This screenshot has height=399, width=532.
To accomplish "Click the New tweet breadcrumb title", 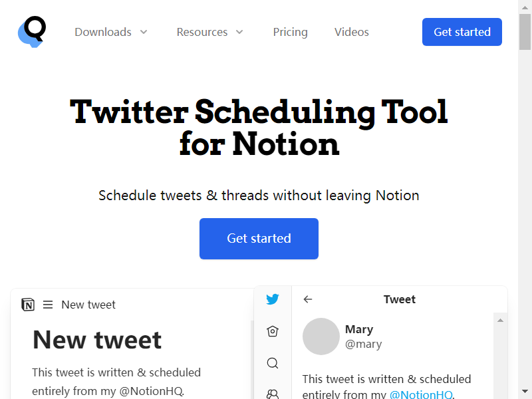I will [x=88, y=305].
